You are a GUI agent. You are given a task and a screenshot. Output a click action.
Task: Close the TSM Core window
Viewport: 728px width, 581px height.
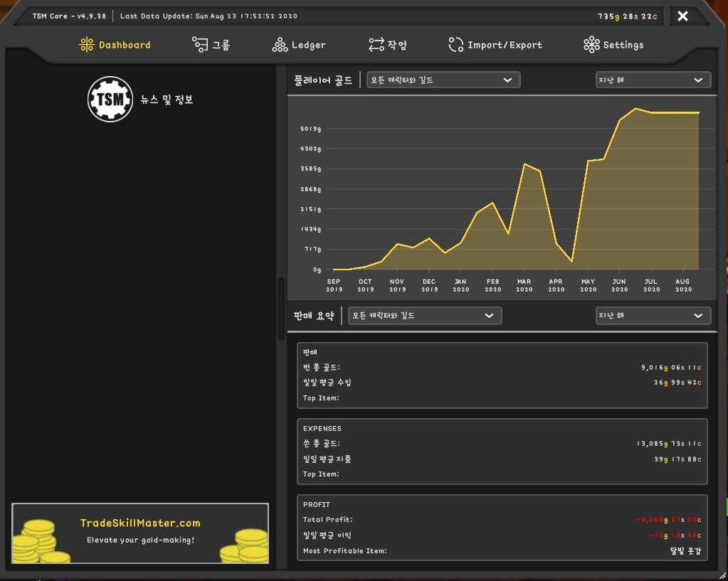pos(682,16)
